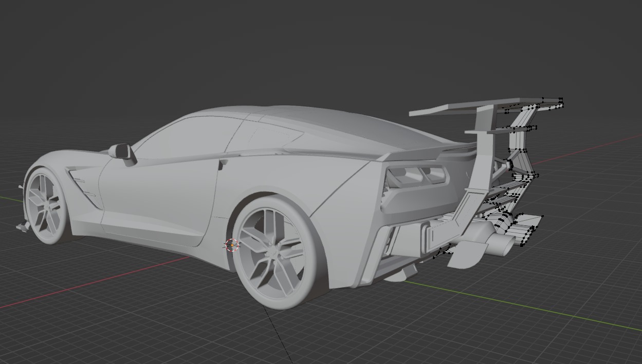Click the top plate of the rear wing
Screen dimensions: 642x364
[x=485, y=105]
